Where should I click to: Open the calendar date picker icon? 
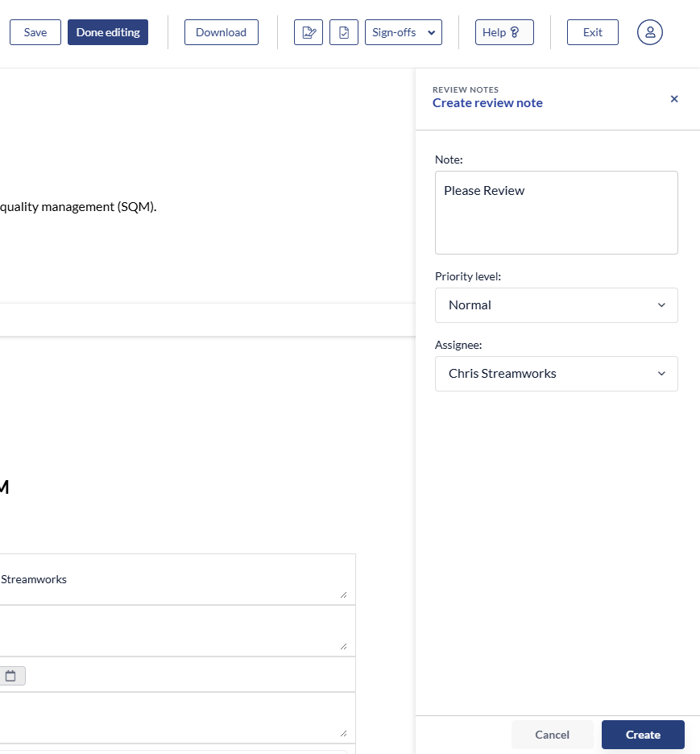11,675
